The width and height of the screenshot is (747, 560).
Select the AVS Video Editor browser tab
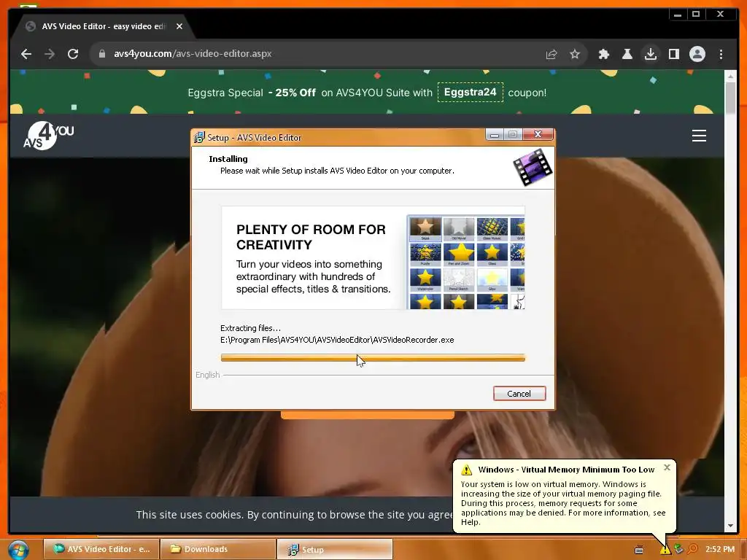pyautogui.click(x=102, y=26)
